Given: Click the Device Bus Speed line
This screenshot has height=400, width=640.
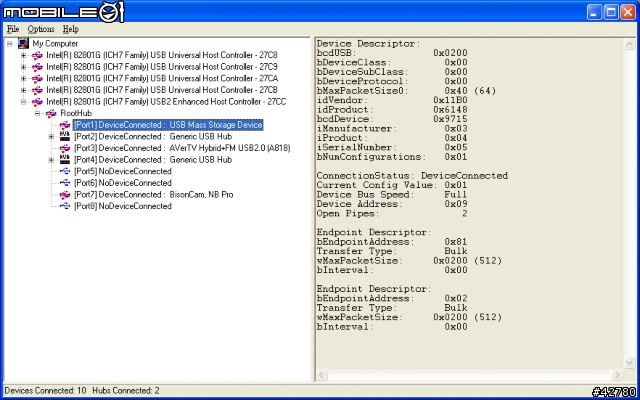Looking at the screenshot, I should (392, 195).
